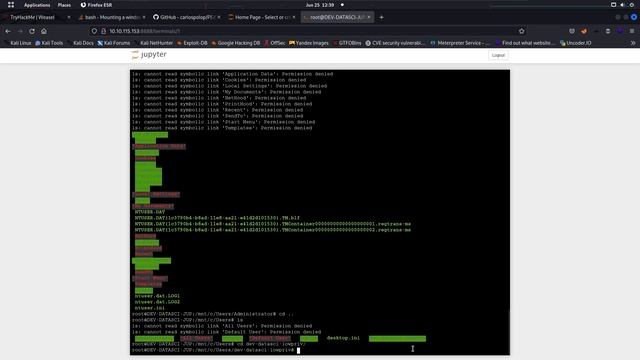The width and height of the screenshot is (640, 360).
Task: Open the Kali activities grid icon
Action: pyautogui.click(x=11, y=5)
